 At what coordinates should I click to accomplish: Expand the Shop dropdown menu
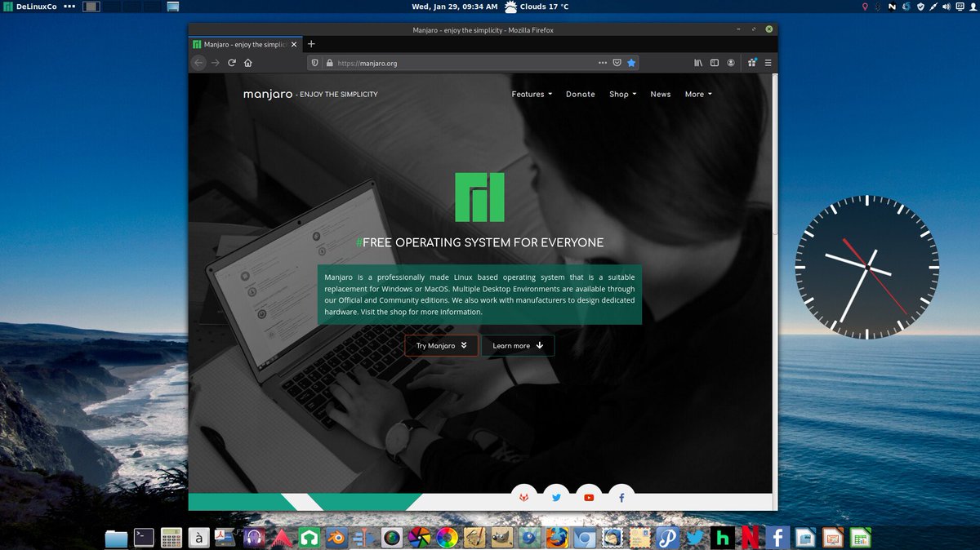click(x=622, y=94)
